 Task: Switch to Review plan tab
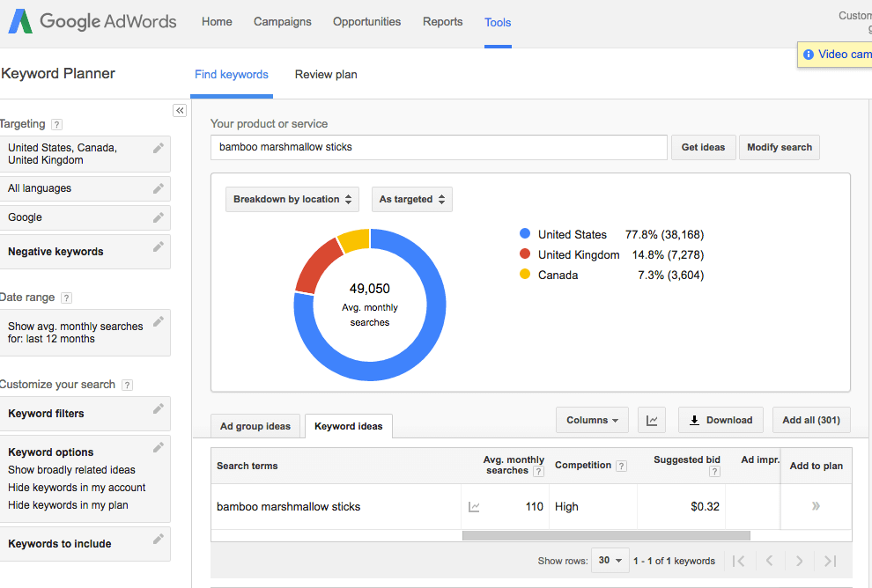click(326, 75)
